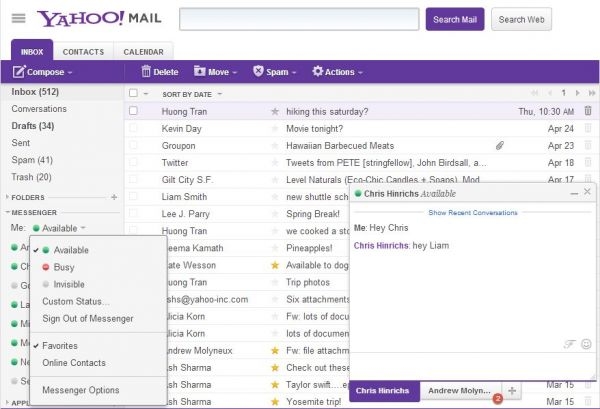Star the Groupon Hawaiian Barbecued Meats email

(275, 146)
